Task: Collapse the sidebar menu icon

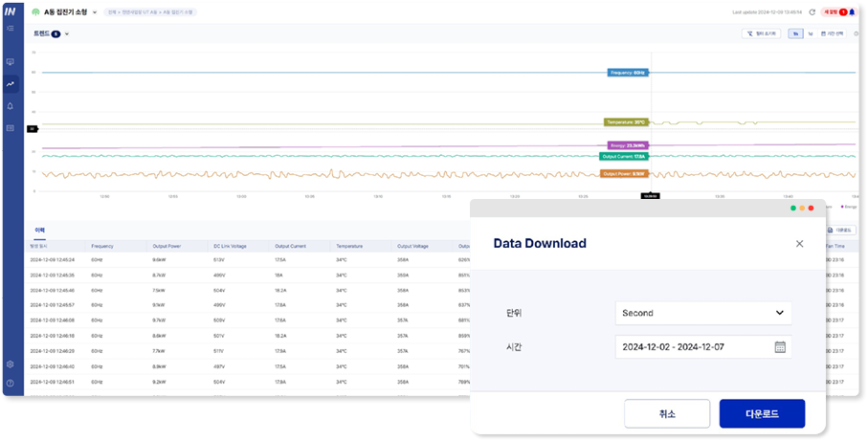Action: (x=10, y=29)
